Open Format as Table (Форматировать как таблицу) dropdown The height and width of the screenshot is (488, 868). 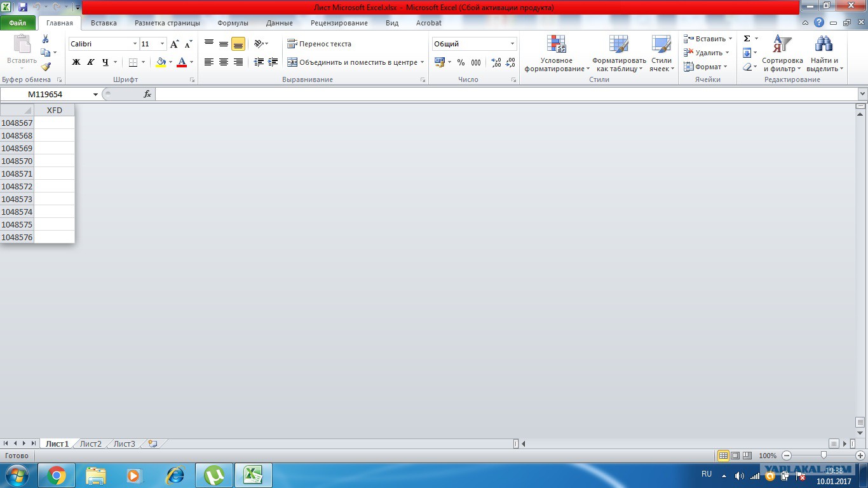pos(620,53)
